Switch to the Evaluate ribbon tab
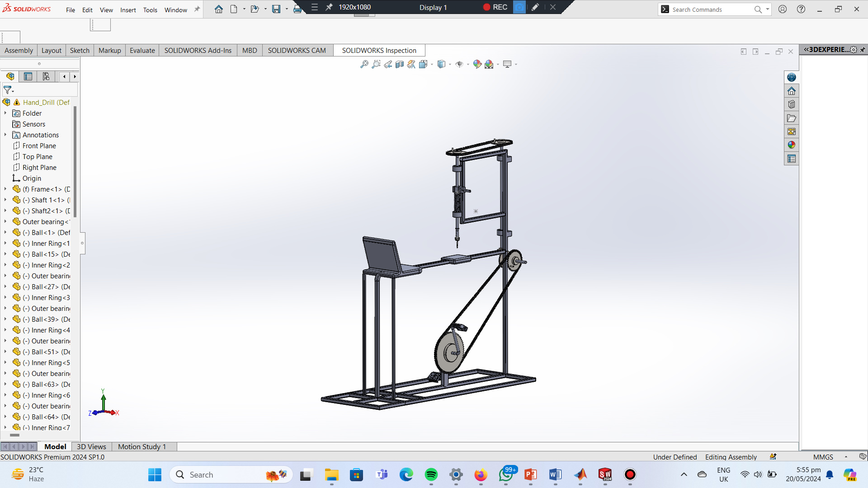The width and height of the screenshot is (868, 488). pyautogui.click(x=142, y=51)
